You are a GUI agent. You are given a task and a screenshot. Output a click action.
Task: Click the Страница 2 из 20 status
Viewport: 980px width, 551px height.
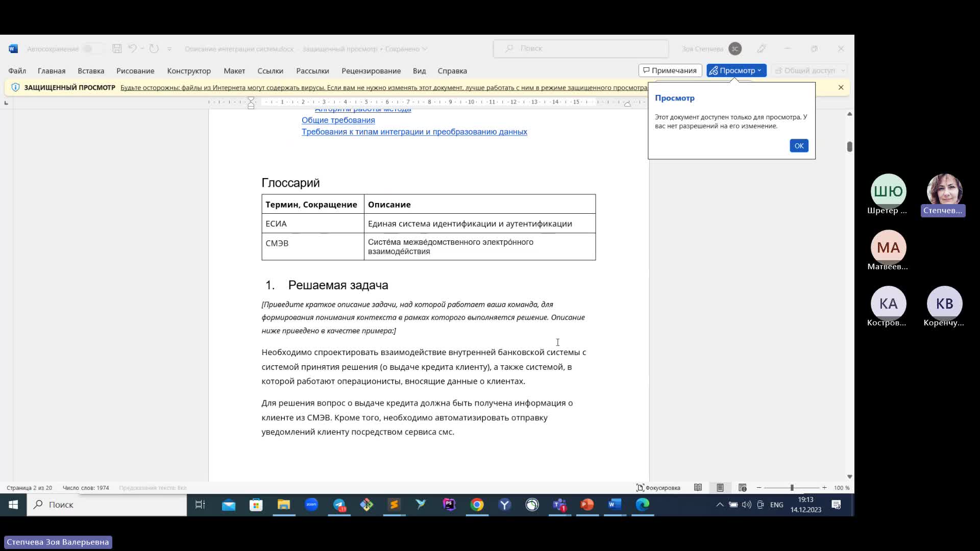(29, 488)
